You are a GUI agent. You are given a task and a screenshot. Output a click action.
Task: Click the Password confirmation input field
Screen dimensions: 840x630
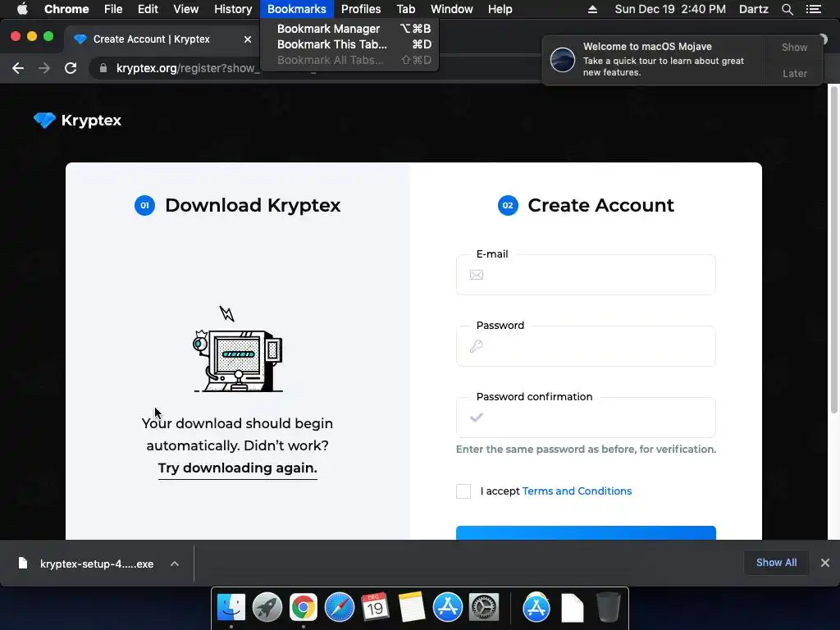tap(586, 418)
